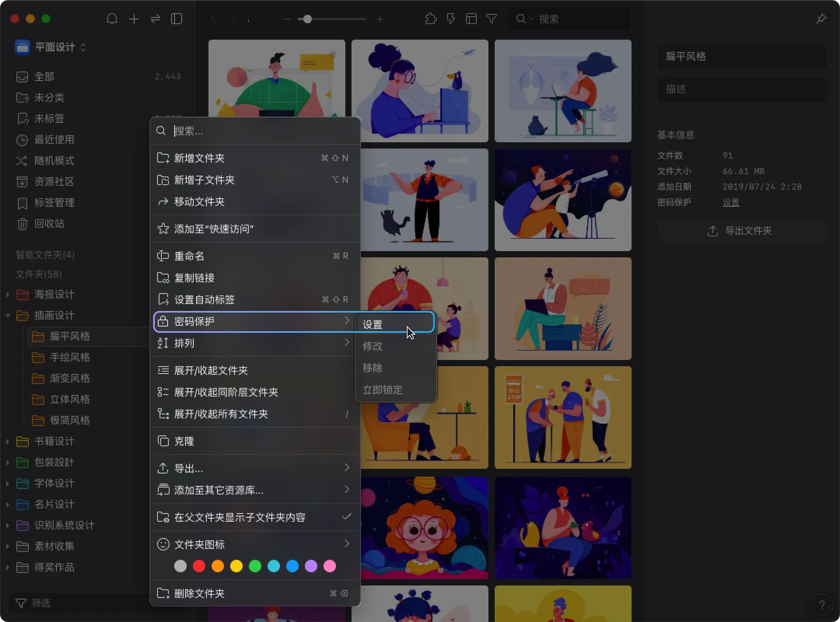This screenshot has width=840, height=622.
Task: Click the plus add icon in sidebar header
Action: pos(134,19)
